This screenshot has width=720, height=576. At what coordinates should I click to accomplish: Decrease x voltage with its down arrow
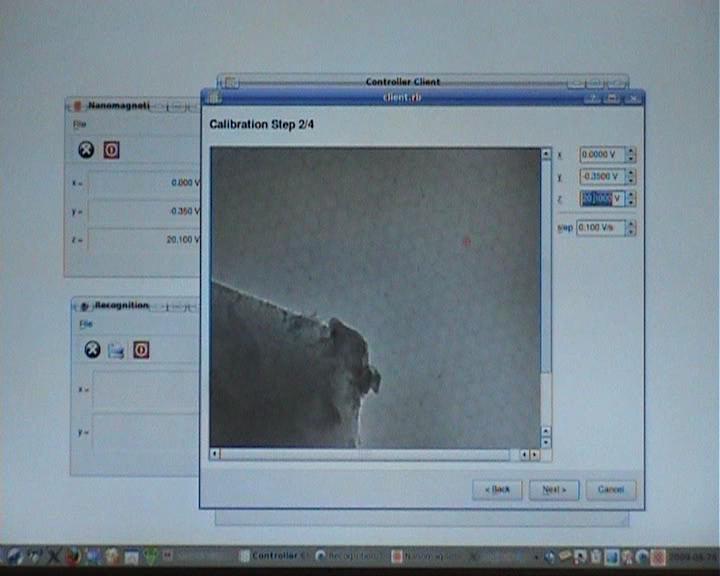pyautogui.click(x=631, y=159)
